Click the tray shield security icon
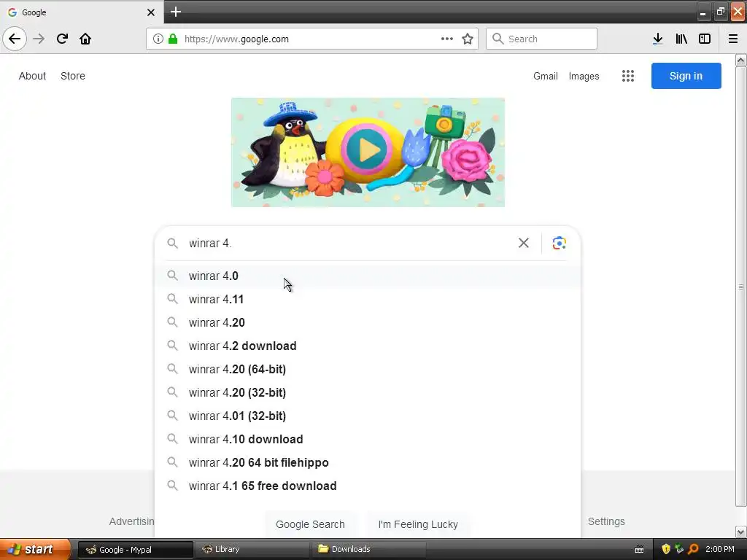The image size is (747, 560). (x=666, y=549)
